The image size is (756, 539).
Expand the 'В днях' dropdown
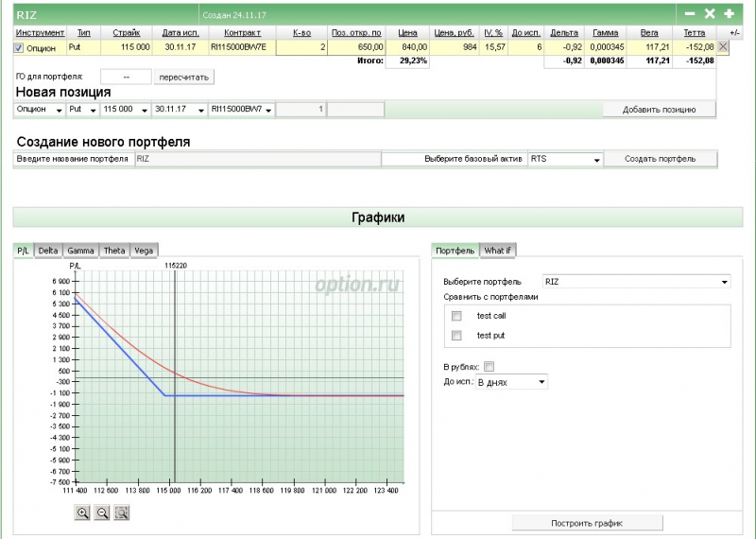pyautogui.click(x=511, y=382)
